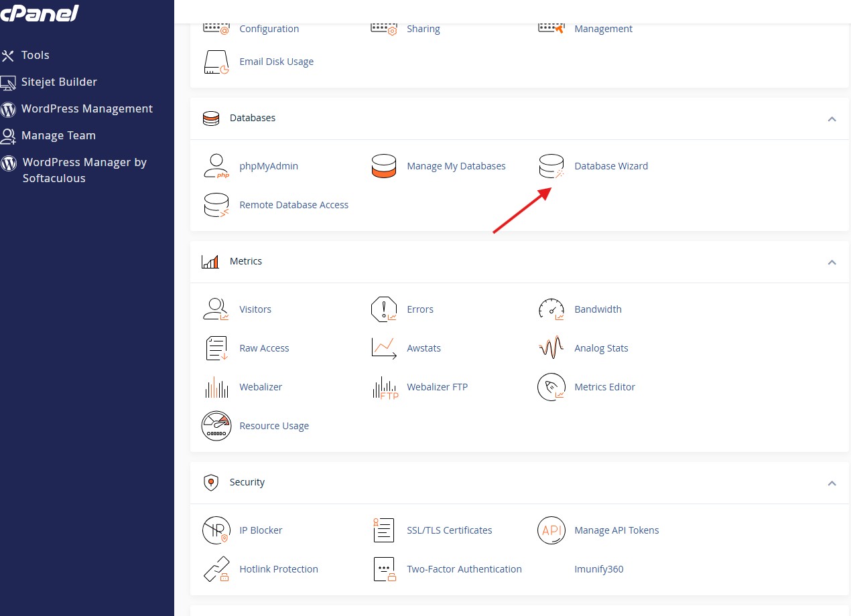Click the Resource Usage link text
This screenshot has width=851, height=616.
click(x=274, y=426)
